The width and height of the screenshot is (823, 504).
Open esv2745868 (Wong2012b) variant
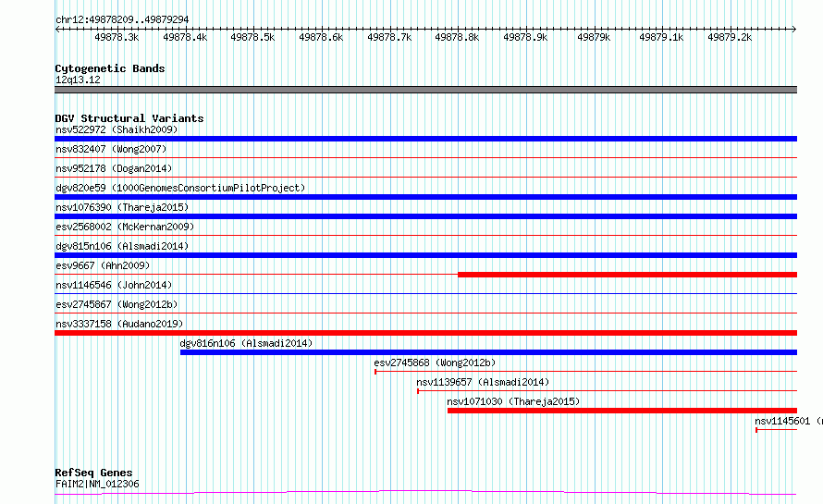[435, 363]
